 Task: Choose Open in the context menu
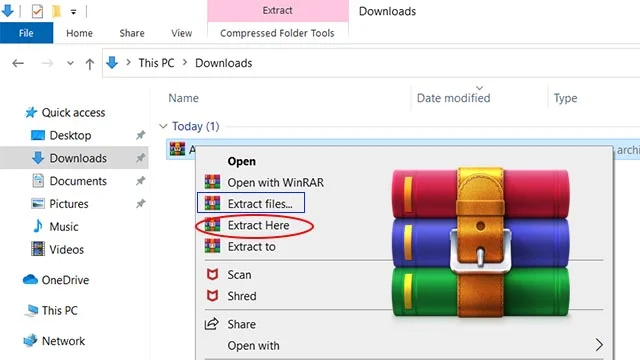pyautogui.click(x=242, y=161)
